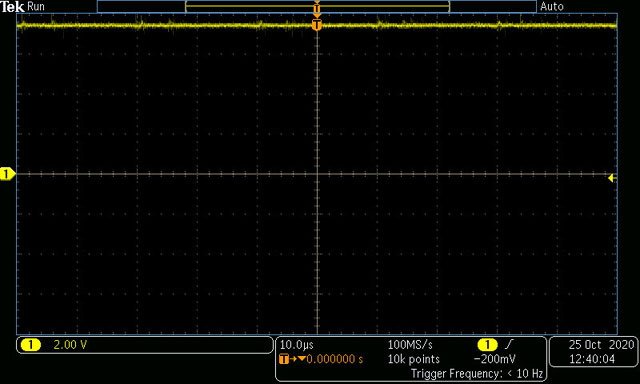Click the Trigger Frequency readout
The image size is (640, 384).
pyautogui.click(x=477, y=373)
